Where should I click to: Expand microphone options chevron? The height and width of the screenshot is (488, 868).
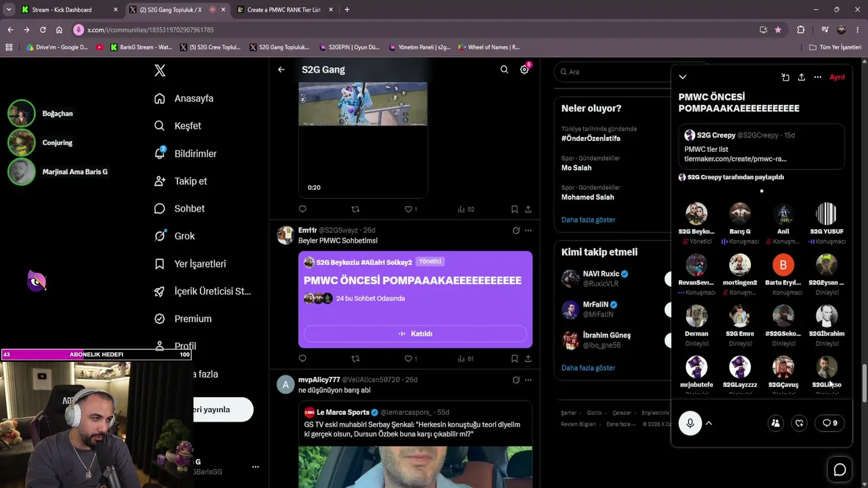click(709, 424)
